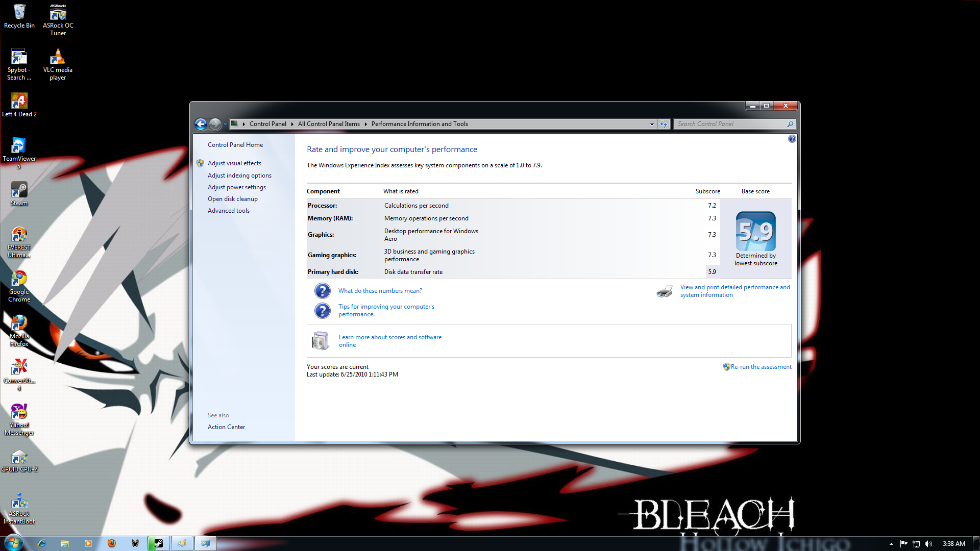980x551 pixels.
Task: Click 'Performance Information and Tools' breadcrumb
Action: tap(420, 124)
